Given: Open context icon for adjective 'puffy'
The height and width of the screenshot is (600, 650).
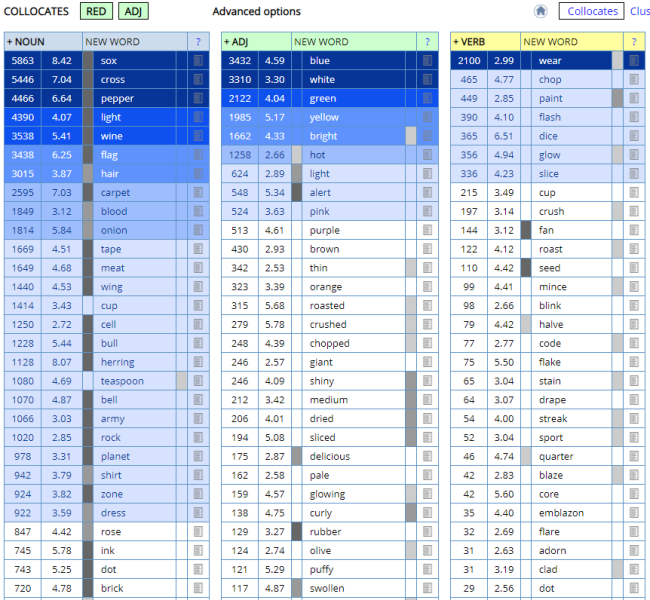Looking at the screenshot, I should point(427,569).
